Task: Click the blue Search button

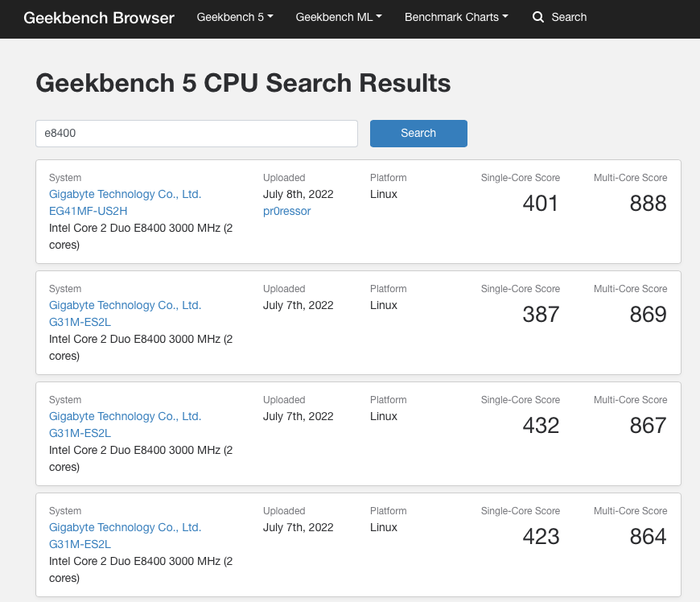Action: pos(418,133)
